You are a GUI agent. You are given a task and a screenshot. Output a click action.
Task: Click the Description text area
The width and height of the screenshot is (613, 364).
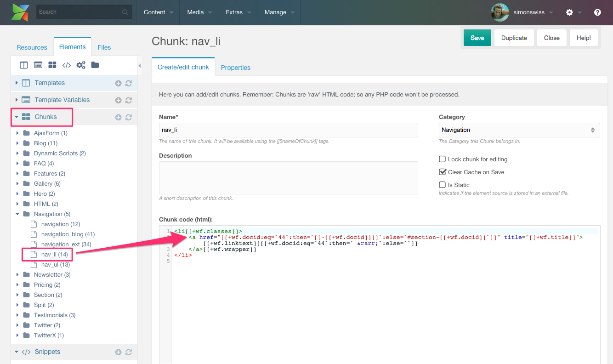(288, 177)
